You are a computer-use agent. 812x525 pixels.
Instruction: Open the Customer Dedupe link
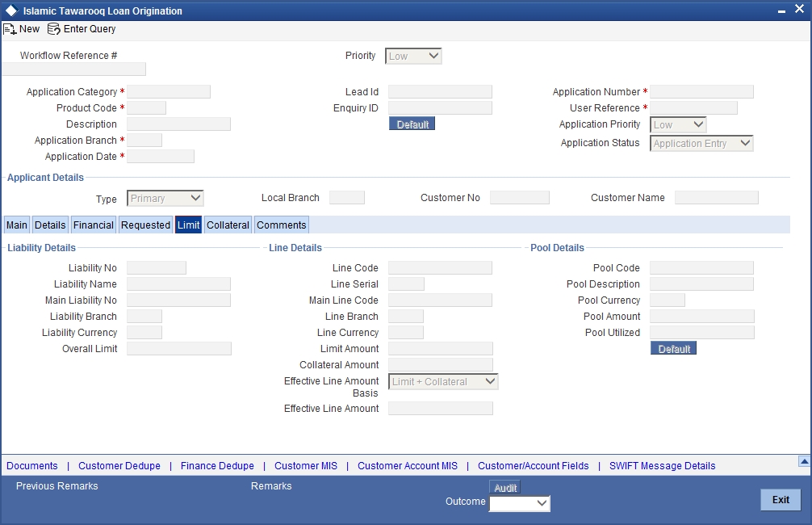(x=119, y=466)
